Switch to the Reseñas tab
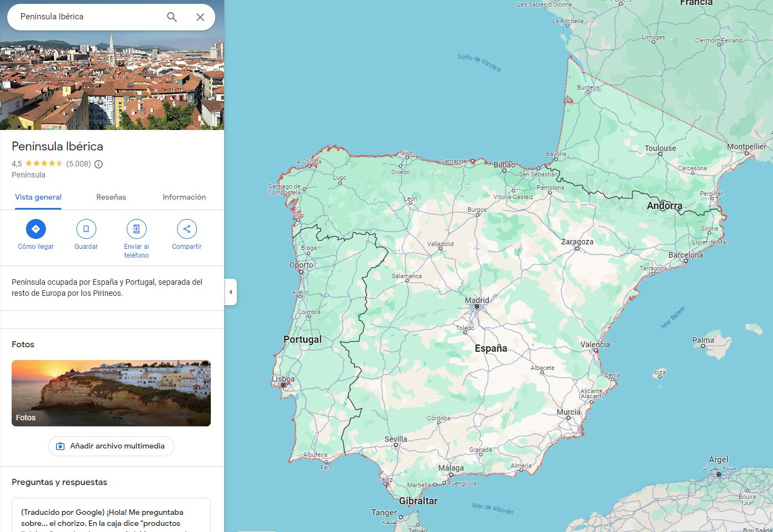This screenshot has width=773, height=532. pos(111,197)
